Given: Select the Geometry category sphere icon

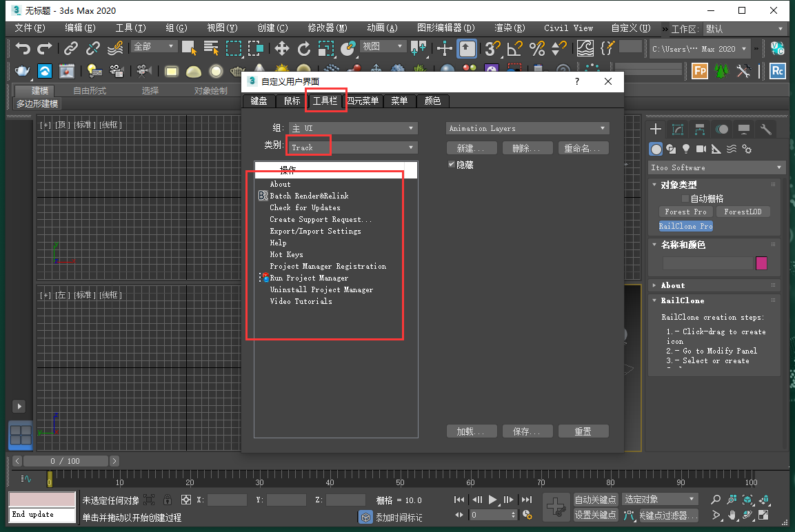Looking at the screenshot, I should click(656, 149).
